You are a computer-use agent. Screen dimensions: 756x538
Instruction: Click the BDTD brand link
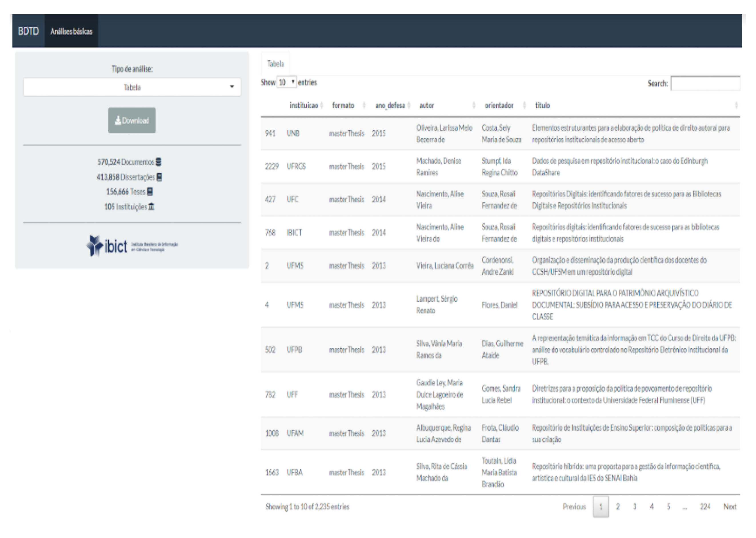pyautogui.click(x=28, y=31)
